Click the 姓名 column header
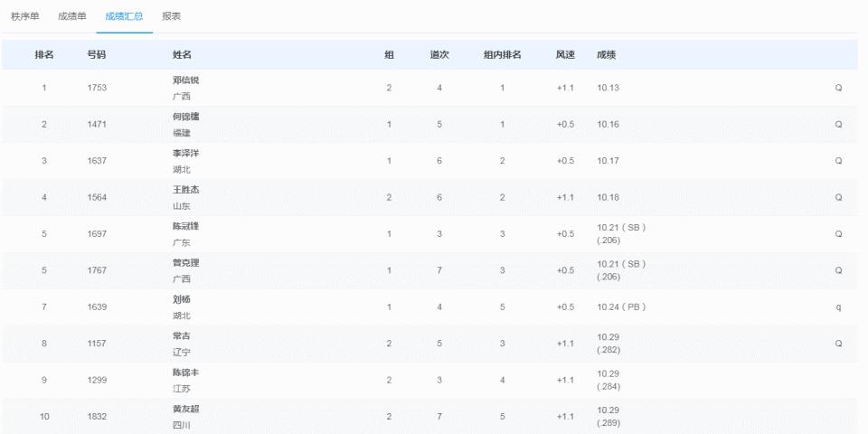 click(182, 55)
